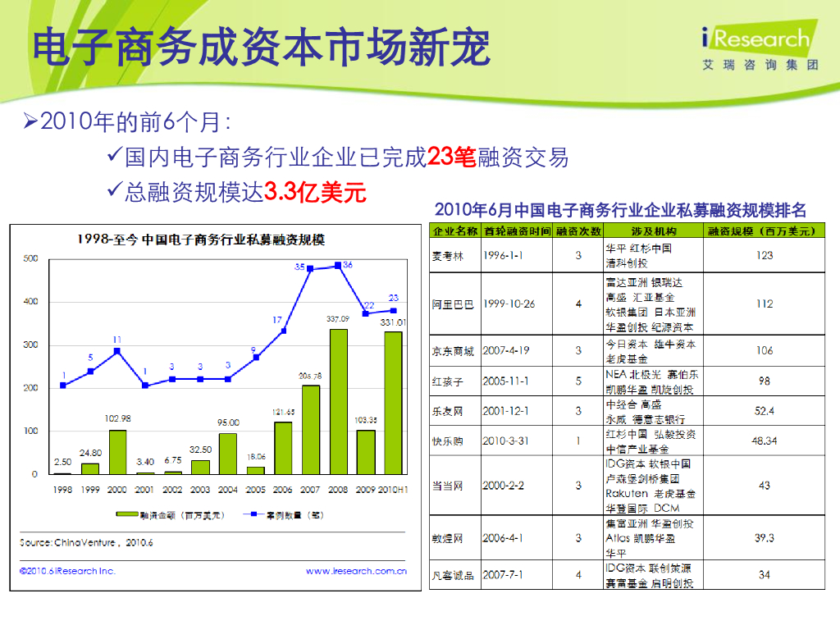The width and height of the screenshot is (840, 630).
Task: Open the www.iresearch.com.cn link
Action: pos(356,571)
